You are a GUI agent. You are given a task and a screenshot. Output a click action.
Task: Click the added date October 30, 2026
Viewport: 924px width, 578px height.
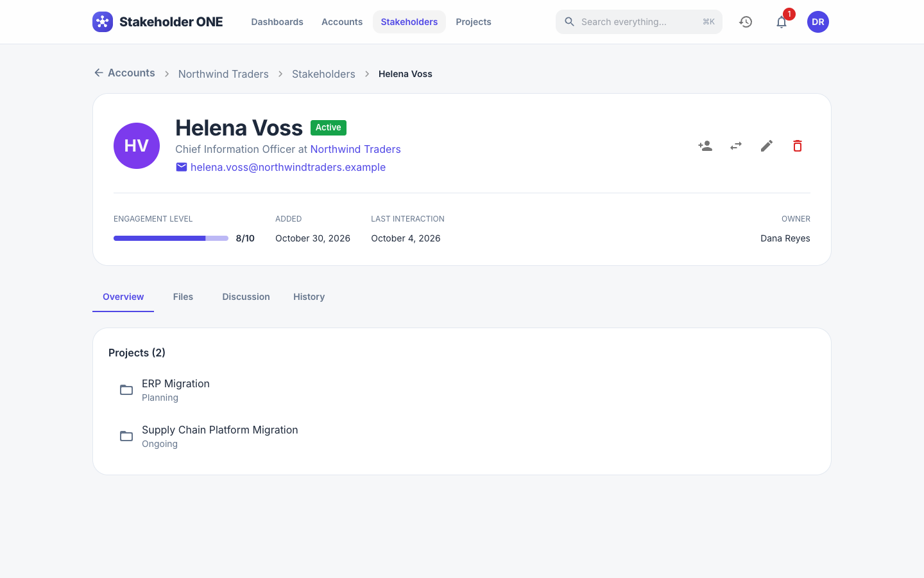coord(312,238)
